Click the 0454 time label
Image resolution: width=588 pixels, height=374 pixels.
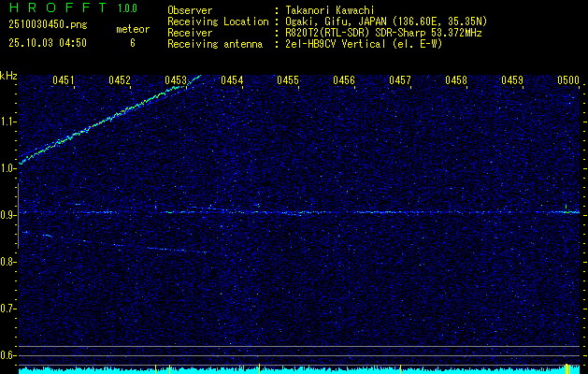pyautogui.click(x=232, y=79)
